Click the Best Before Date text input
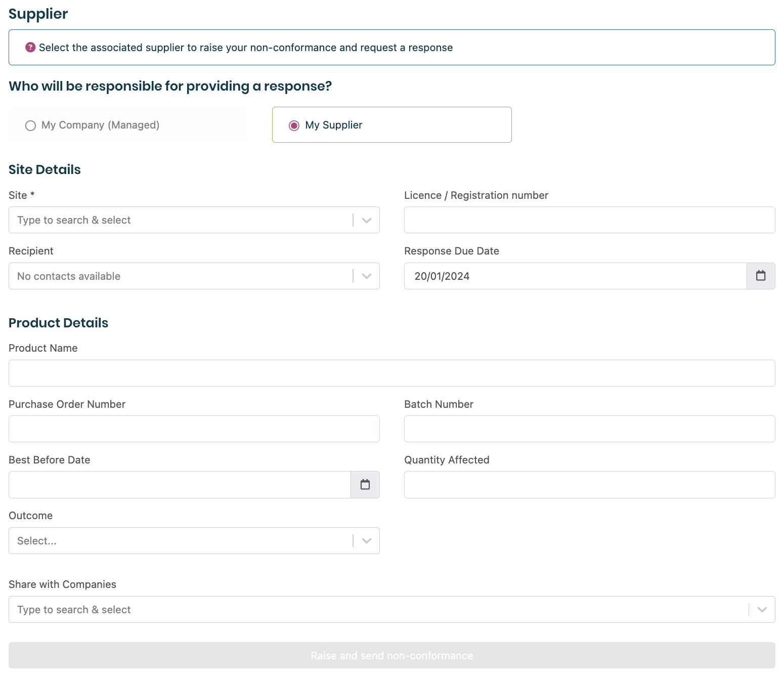The image size is (784, 678). (180, 485)
